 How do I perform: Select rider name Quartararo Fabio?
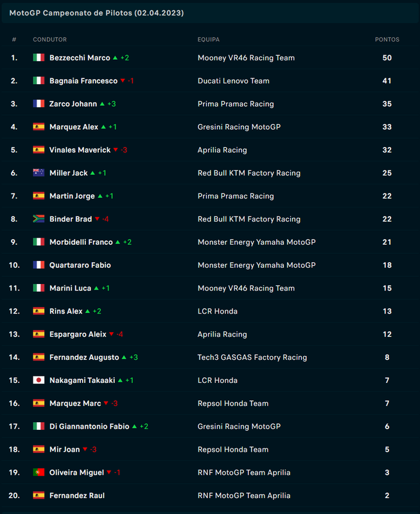[80, 265]
